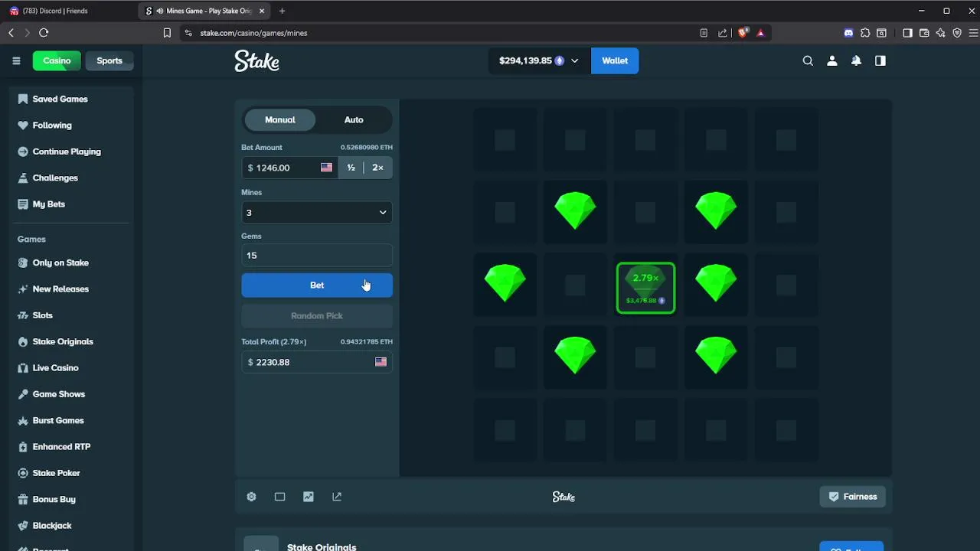
Task: Reload the page with browser refresh icon
Action: [x=44, y=33]
